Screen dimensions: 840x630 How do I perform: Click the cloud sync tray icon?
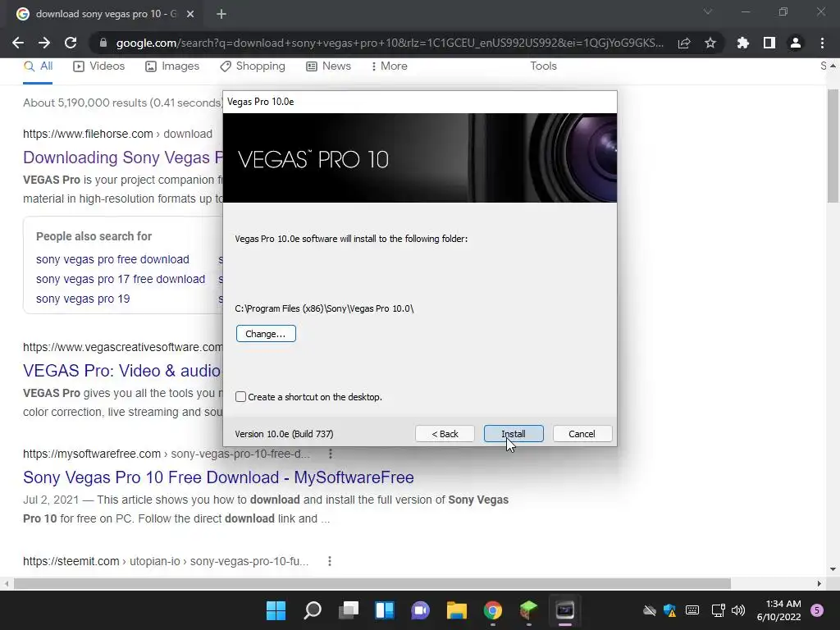pyautogui.click(x=650, y=610)
